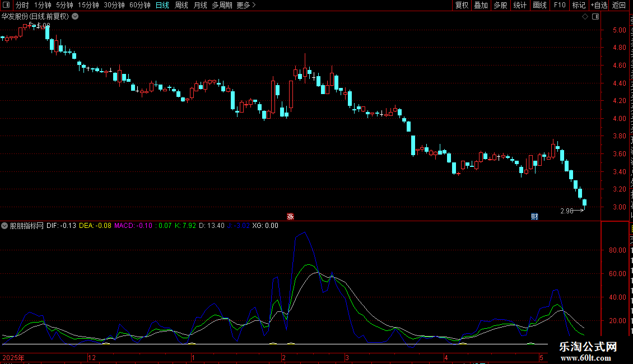Click the blue 财 financial marker
Viewport: 633px width, 364px height.
coord(534,217)
